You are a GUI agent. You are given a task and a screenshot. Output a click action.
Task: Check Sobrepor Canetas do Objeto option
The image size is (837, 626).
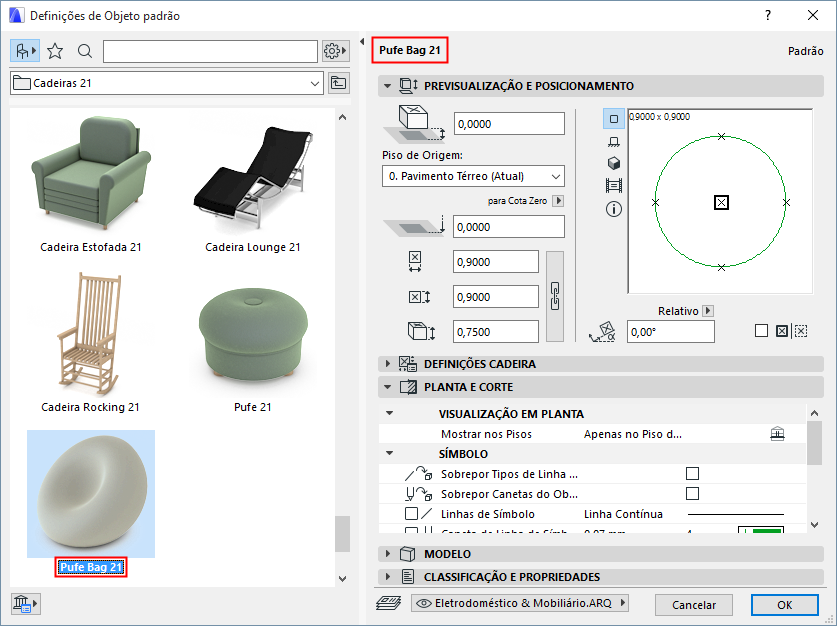(692, 493)
